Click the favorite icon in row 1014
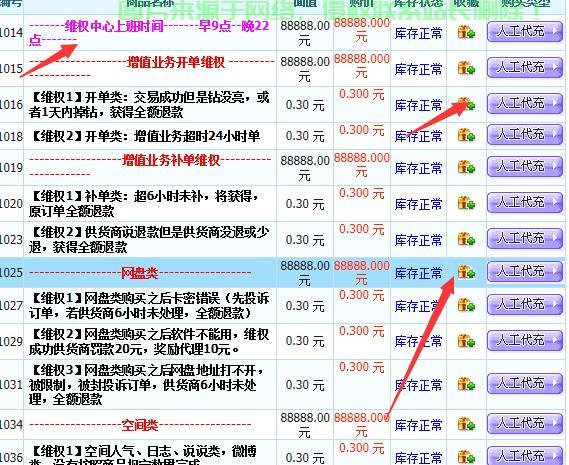 tap(466, 32)
